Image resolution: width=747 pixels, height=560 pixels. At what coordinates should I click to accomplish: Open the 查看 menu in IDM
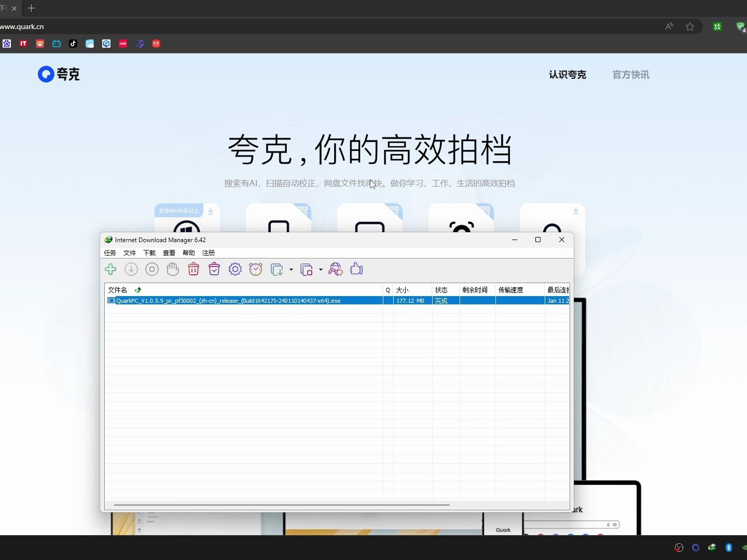(x=169, y=253)
